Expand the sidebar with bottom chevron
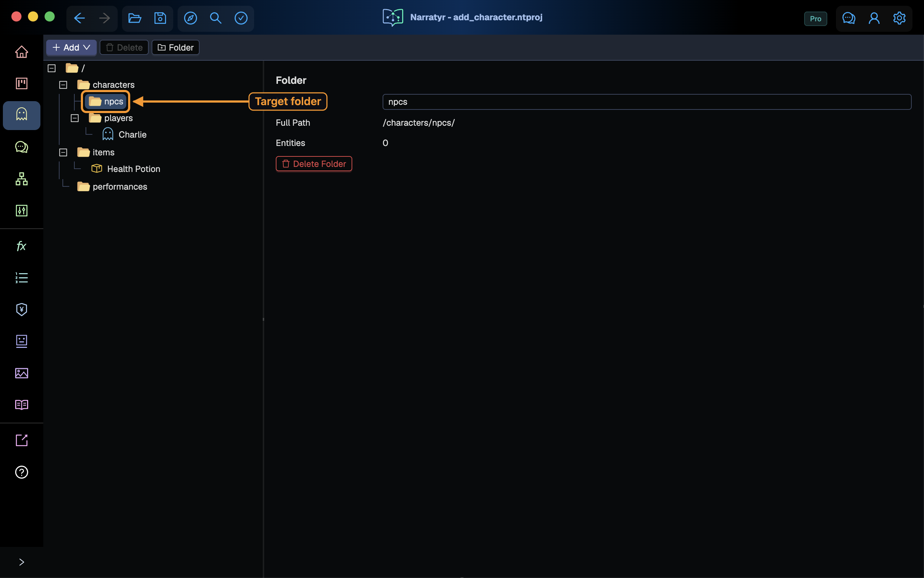 pos(22,562)
